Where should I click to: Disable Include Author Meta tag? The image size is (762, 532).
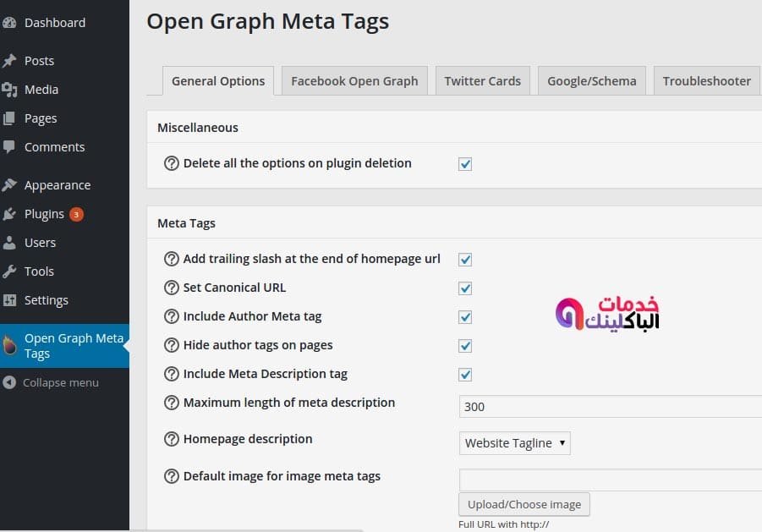(x=464, y=317)
